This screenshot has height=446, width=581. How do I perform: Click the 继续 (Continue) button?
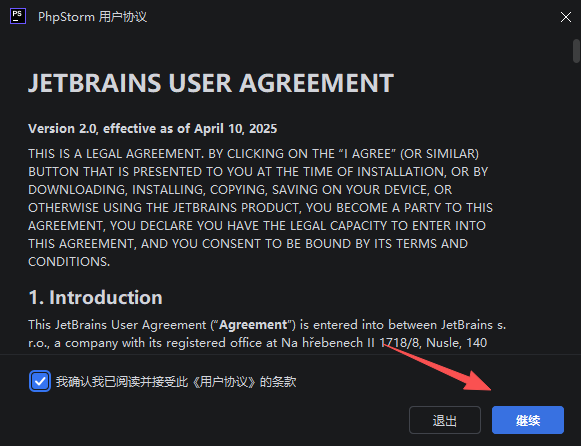528,420
